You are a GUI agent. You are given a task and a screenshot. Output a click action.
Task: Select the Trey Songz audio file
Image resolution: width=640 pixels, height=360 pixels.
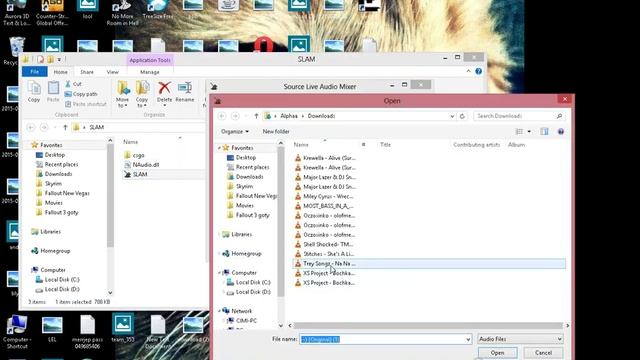coord(429,264)
